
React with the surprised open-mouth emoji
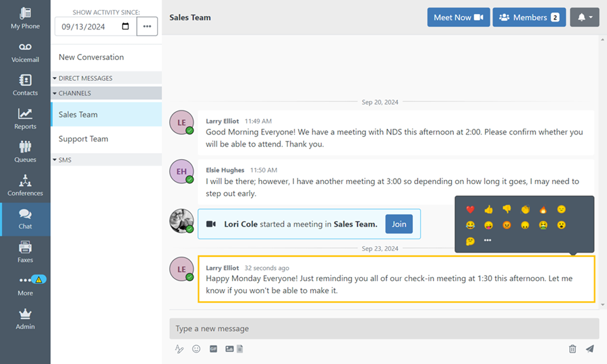coord(561,225)
